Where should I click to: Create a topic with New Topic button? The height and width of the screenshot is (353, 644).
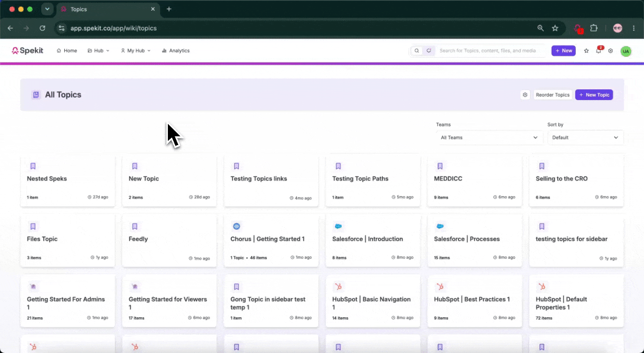click(594, 95)
